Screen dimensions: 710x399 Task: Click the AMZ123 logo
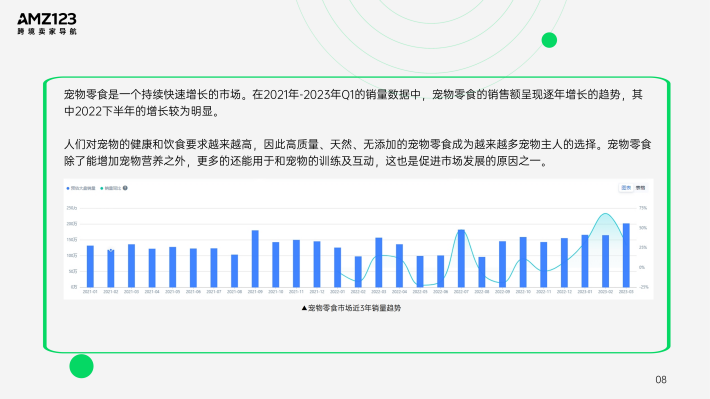[x=47, y=24]
